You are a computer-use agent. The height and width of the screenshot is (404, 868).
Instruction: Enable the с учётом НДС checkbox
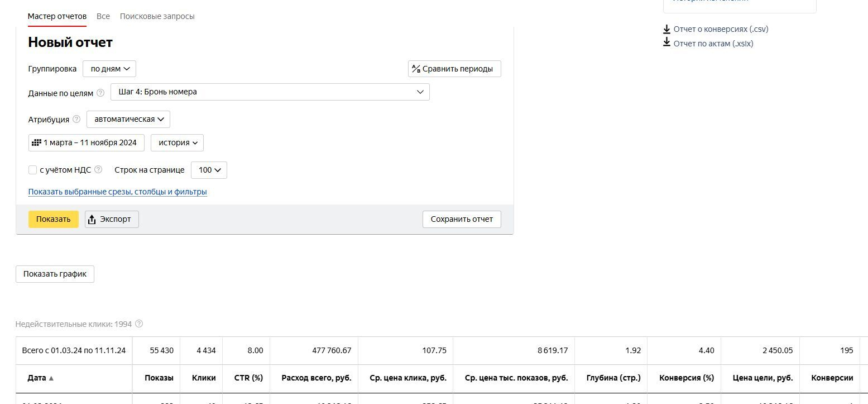coord(32,170)
